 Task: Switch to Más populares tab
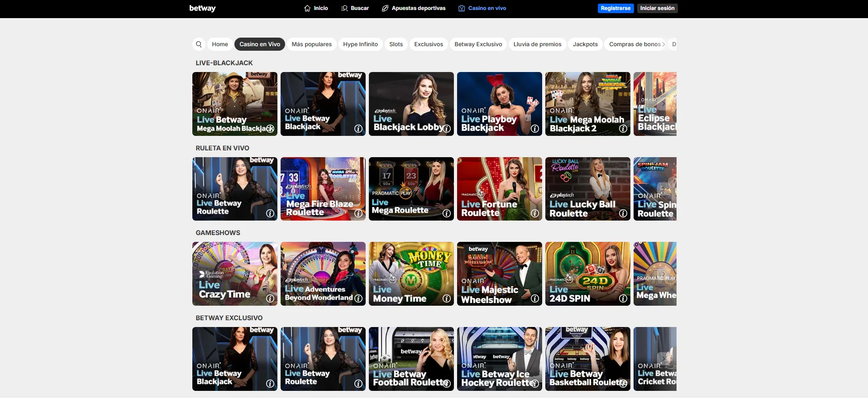pyautogui.click(x=312, y=44)
